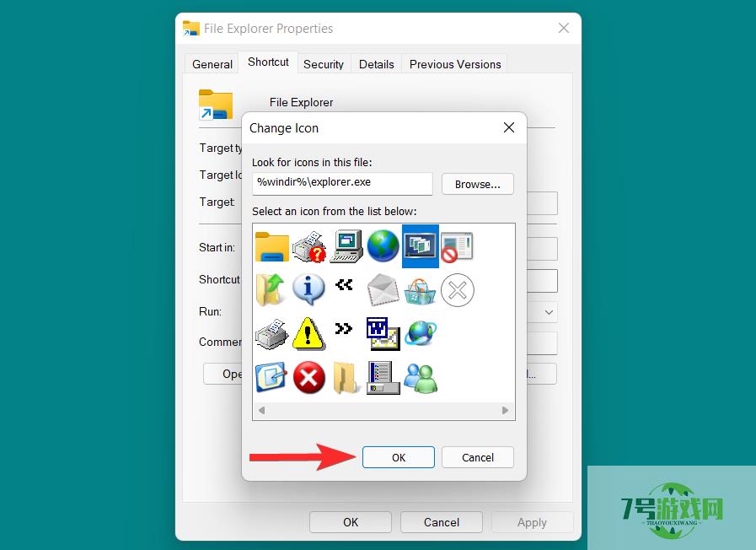The image size is (756, 550).
Task: Pick the window with red prohibited sign icon
Action: pyautogui.click(x=457, y=247)
